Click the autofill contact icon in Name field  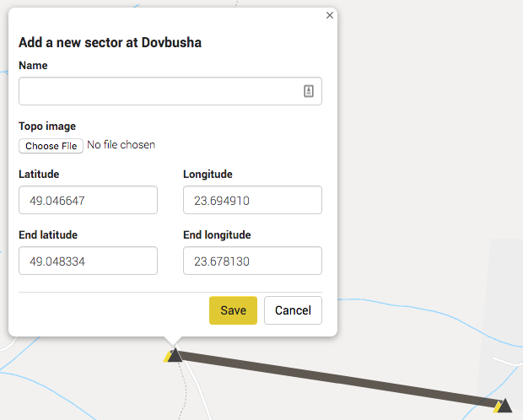pos(309,91)
